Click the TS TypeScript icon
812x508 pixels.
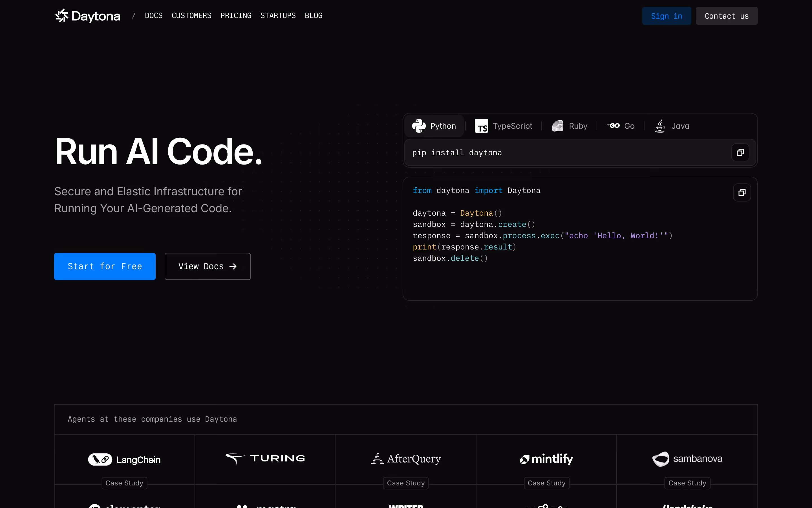481,126
